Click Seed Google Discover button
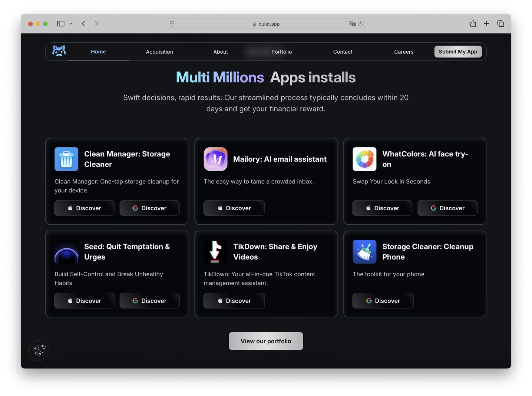 (149, 301)
